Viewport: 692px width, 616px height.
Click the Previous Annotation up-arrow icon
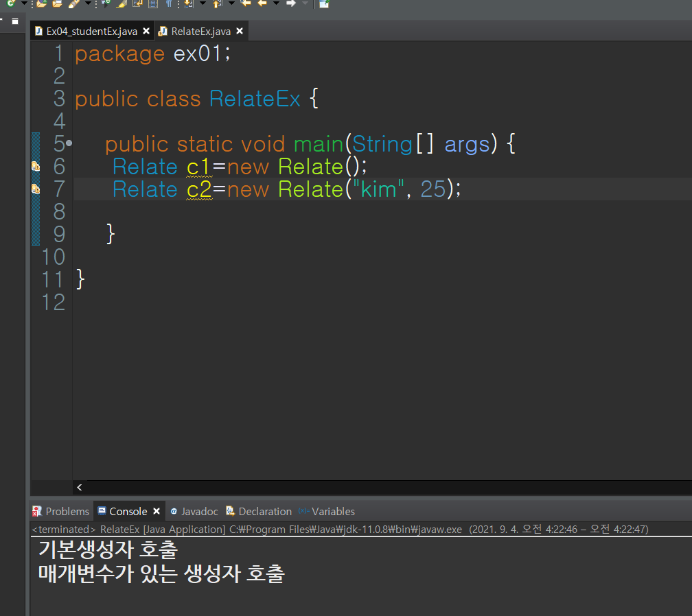tap(217, 3)
